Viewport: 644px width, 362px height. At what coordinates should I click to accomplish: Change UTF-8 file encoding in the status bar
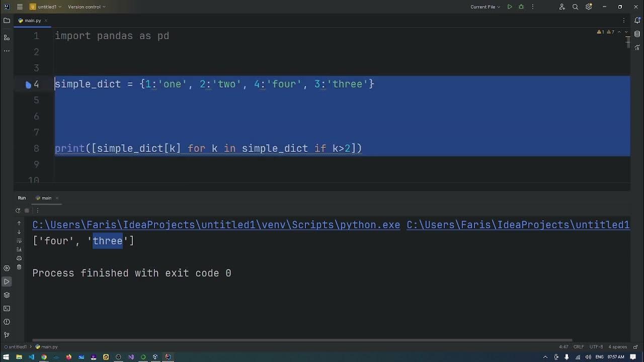pyautogui.click(x=596, y=347)
